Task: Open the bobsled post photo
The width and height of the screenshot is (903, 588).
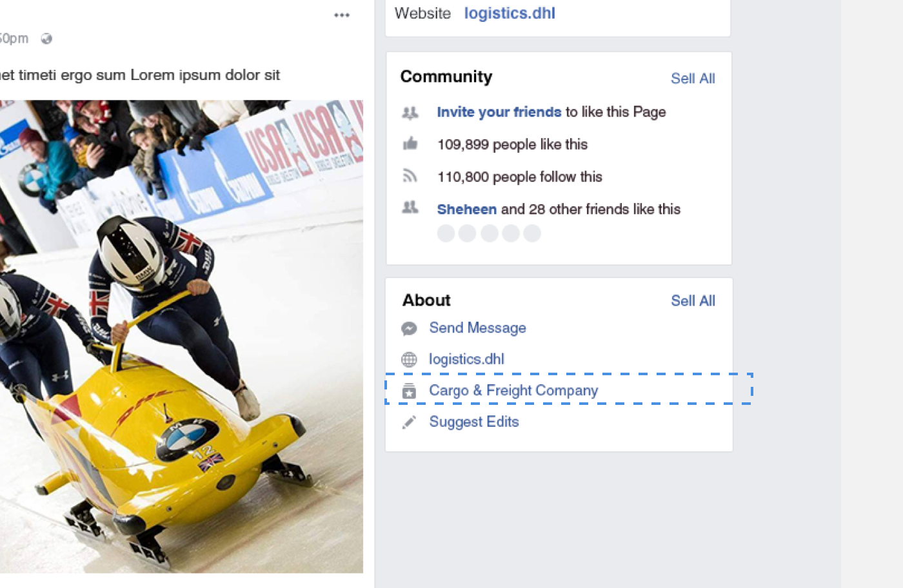Action: 181,335
